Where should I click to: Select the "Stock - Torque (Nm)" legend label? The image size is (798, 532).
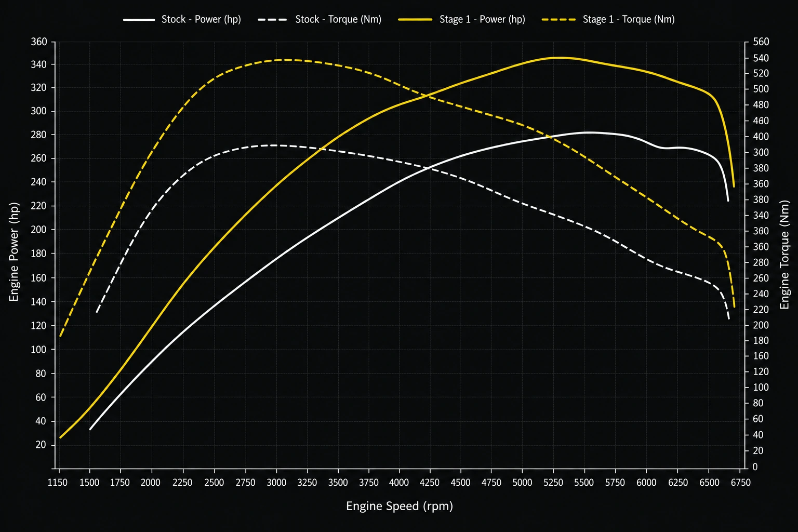(338, 19)
